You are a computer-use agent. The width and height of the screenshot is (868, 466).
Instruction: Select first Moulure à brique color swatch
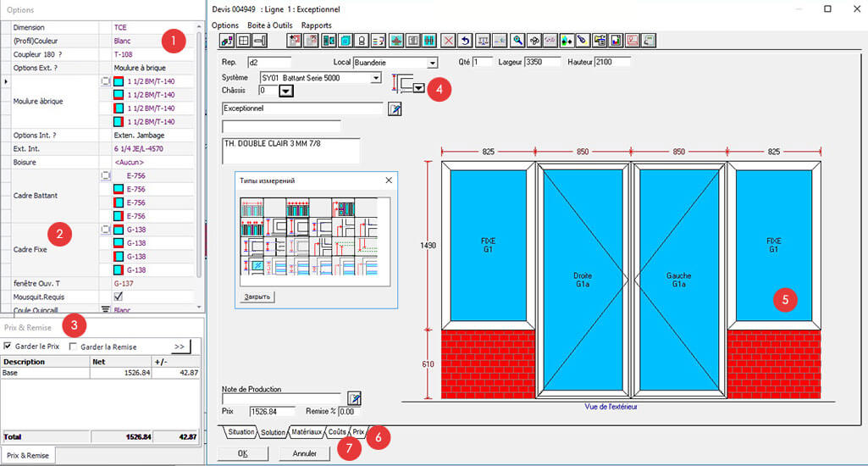(119, 81)
